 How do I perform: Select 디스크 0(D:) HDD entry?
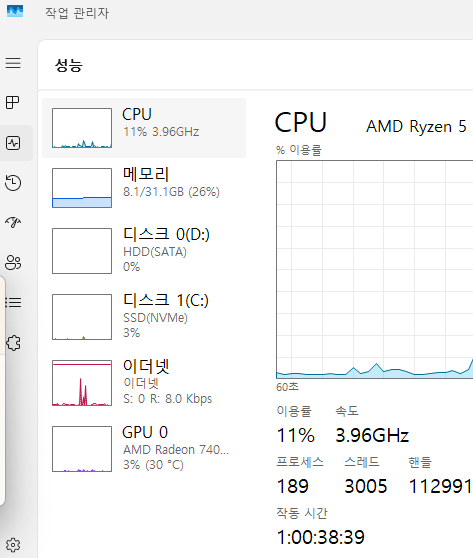coord(144,251)
